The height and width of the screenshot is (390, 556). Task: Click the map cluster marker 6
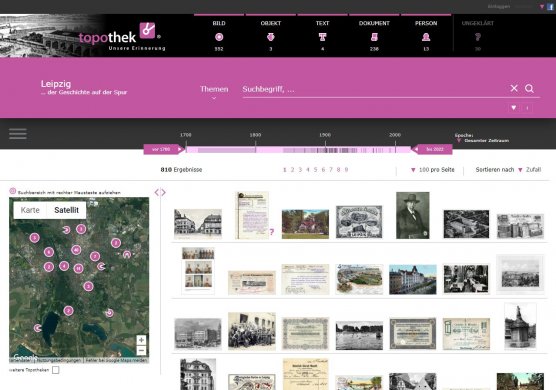point(49,252)
